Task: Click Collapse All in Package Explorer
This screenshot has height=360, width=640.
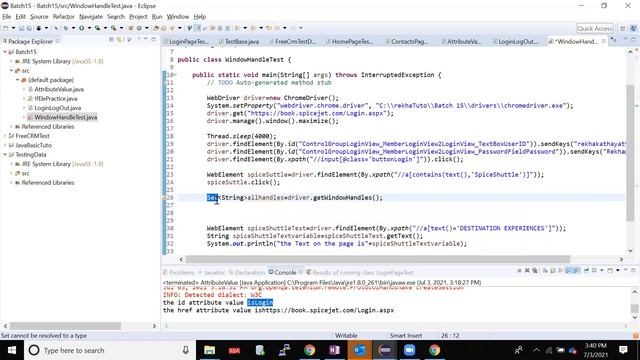Action: (111, 40)
